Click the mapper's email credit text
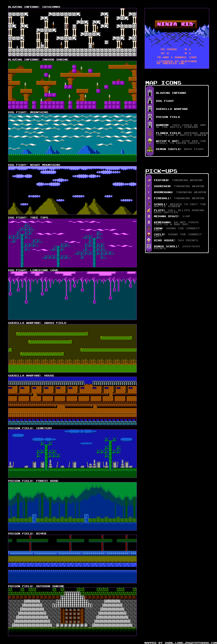Screen dimensions: 217x644 pyautogui.click(x=180, y=642)
